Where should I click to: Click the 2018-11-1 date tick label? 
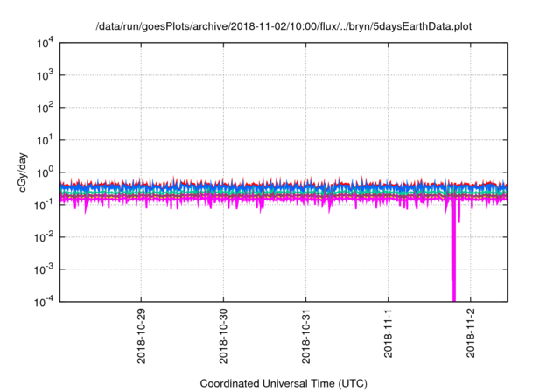(388, 333)
